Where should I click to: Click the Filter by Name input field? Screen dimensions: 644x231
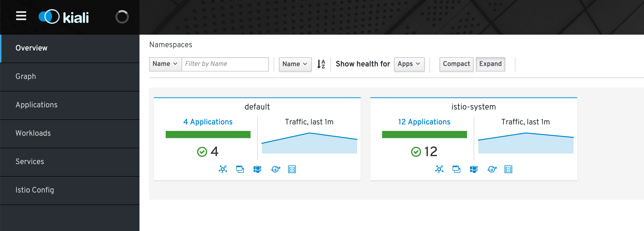pos(225,64)
